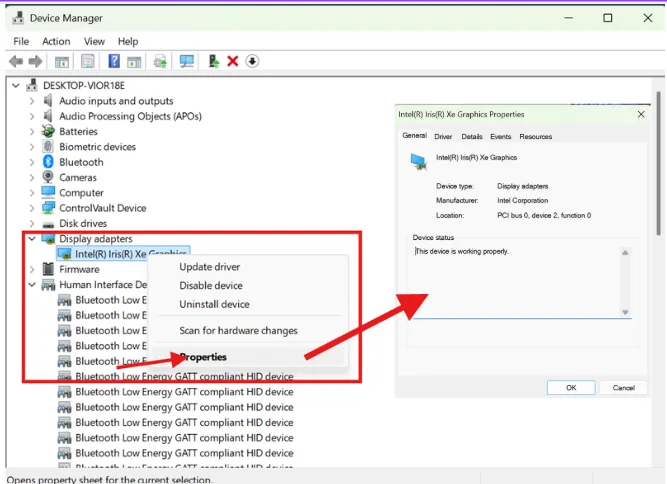Switch to the Events tab
Screen dimensions: 667x484
[501, 137]
